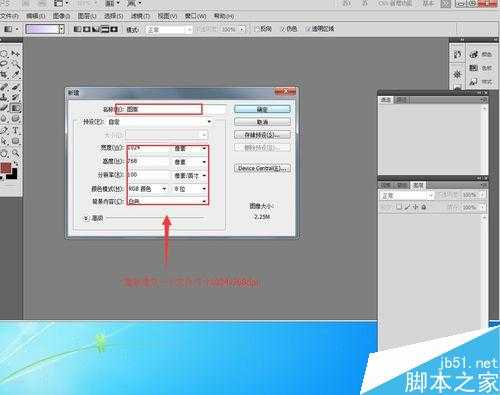The height and width of the screenshot is (395, 500).
Task: Select the Crop tool in the toolbox
Action: coord(4,75)
